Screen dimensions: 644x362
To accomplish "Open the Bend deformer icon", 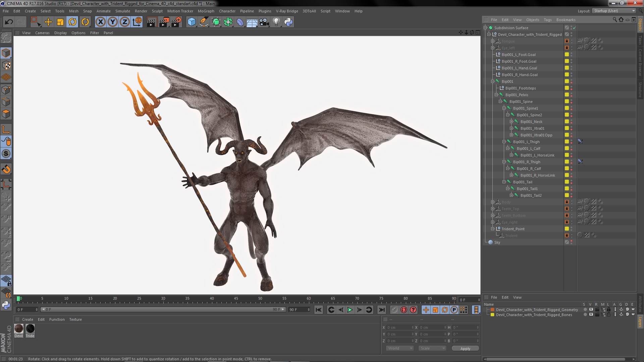I will [240, 22].
